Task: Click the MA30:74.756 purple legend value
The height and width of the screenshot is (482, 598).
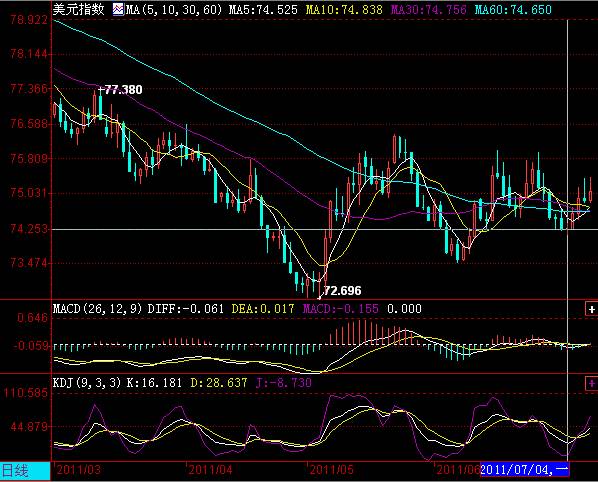Action: pyautogui.click(x=429, y=10)
